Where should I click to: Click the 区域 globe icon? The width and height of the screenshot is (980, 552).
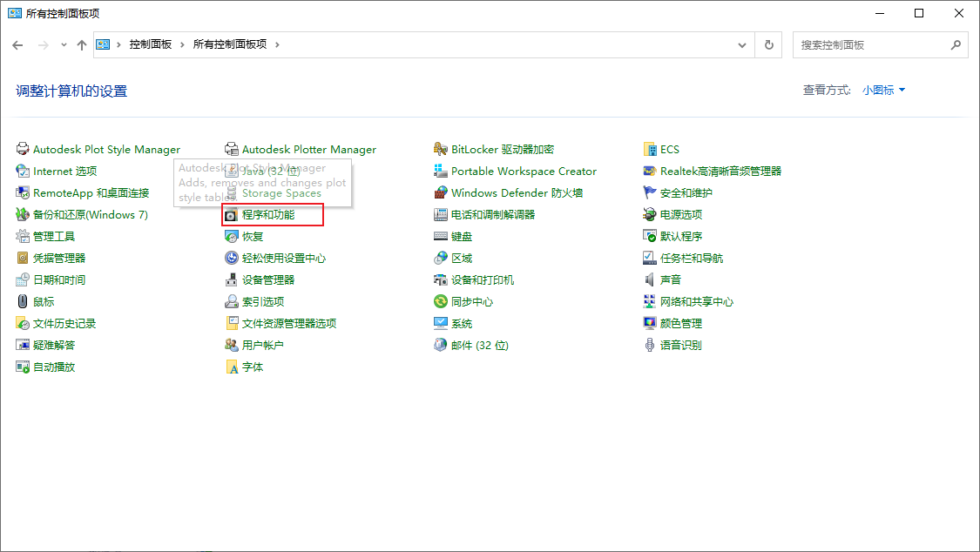[441, 258]
